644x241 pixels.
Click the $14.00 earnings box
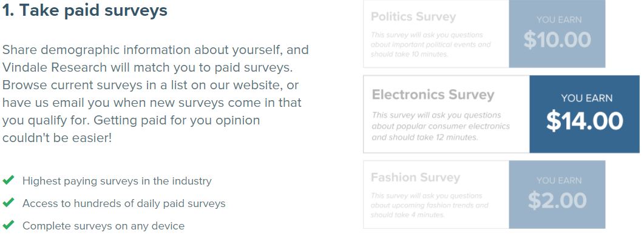click(x=585, y=114)
